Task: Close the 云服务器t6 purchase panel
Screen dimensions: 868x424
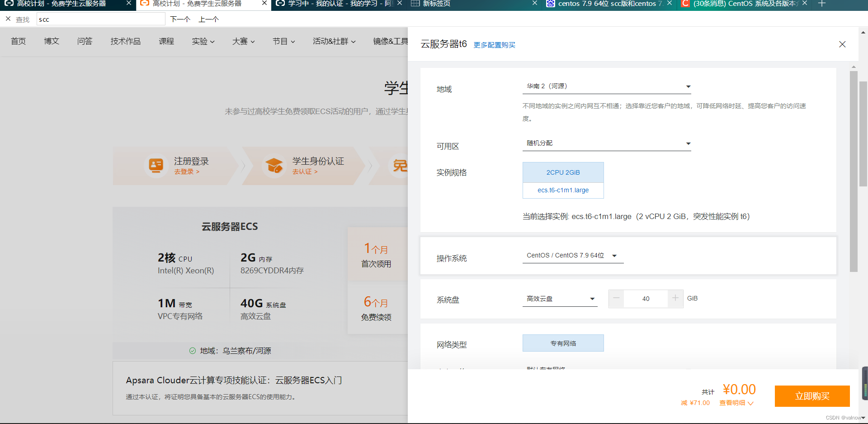Action: click(x=842, y=44)
